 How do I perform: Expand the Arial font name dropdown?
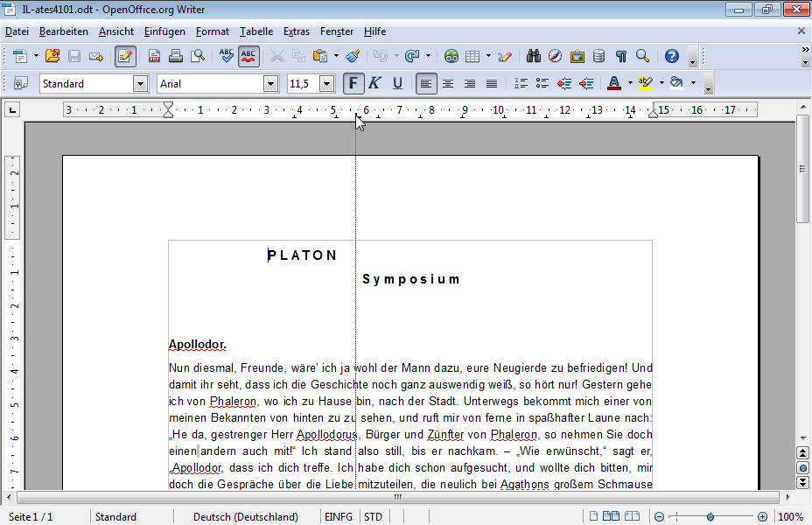(x=271, y=84)
